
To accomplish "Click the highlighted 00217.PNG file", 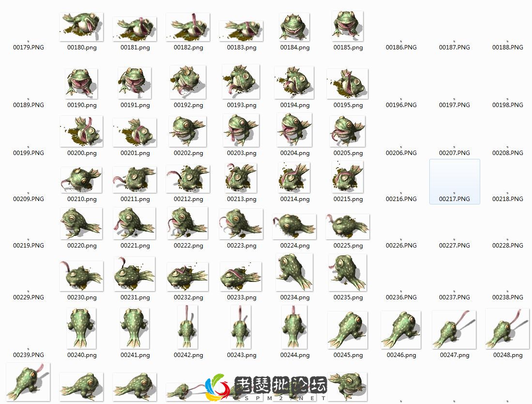I will pyautogui.click(x=455, y=182).
